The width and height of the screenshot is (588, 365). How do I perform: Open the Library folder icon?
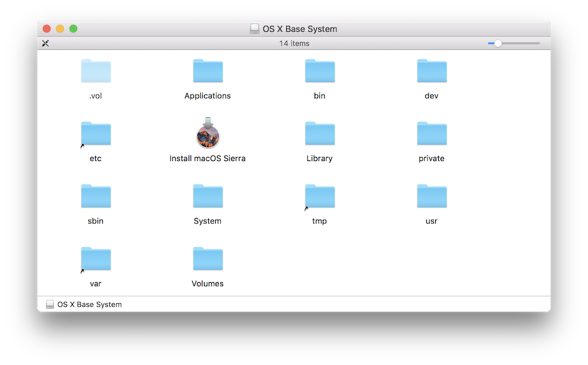[x=319, y=134]
